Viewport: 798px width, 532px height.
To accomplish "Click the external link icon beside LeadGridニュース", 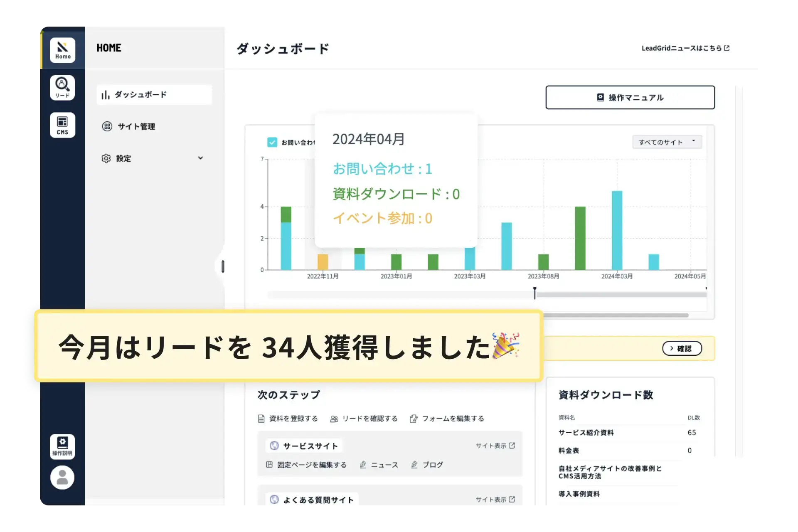I will click(x=727, y=48).
